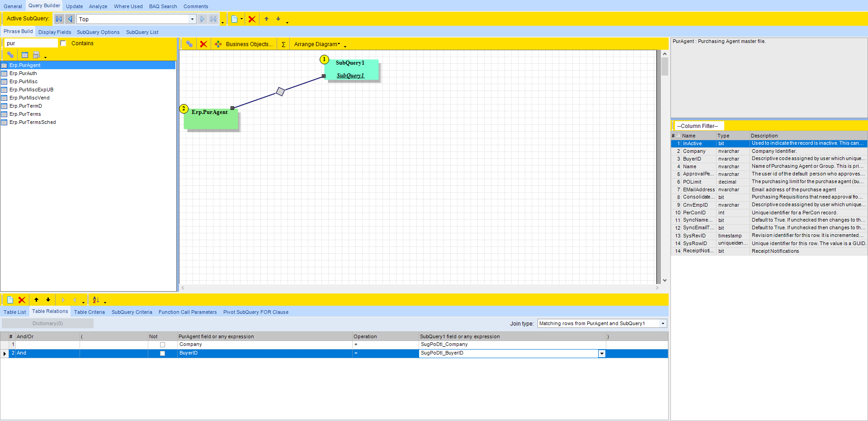Open the Analyze tab
The image size is (868, 421).
coord(98,6)
